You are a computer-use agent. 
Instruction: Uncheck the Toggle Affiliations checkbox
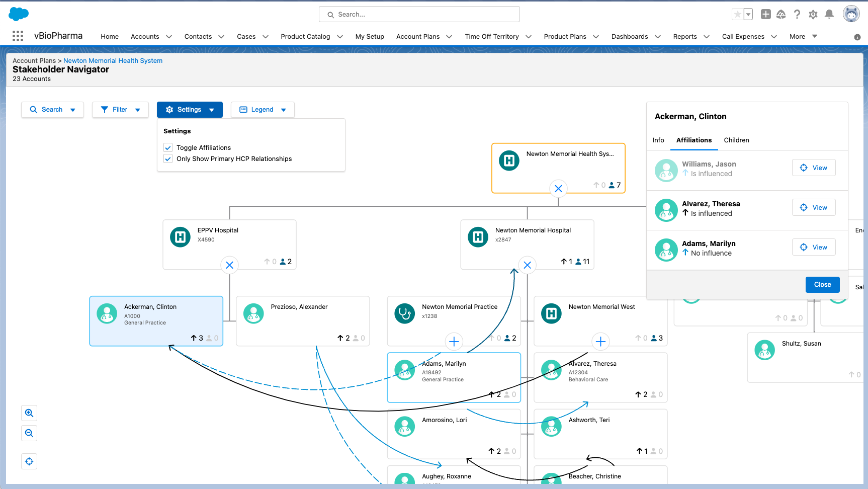click(x=168, y=148)
